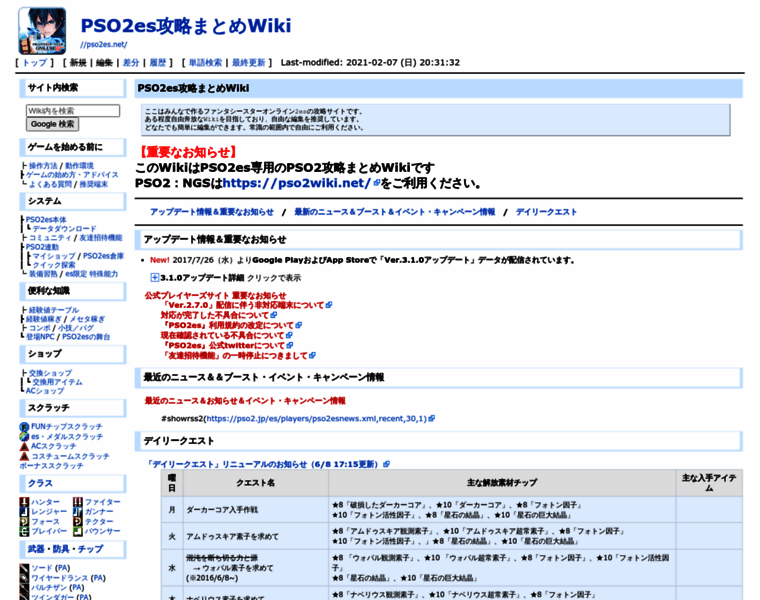The width and height of the screenshot is (760, 600).
Task: Click external-link icon after Ver.2.7.0 notice
Action: click(329, 305)
